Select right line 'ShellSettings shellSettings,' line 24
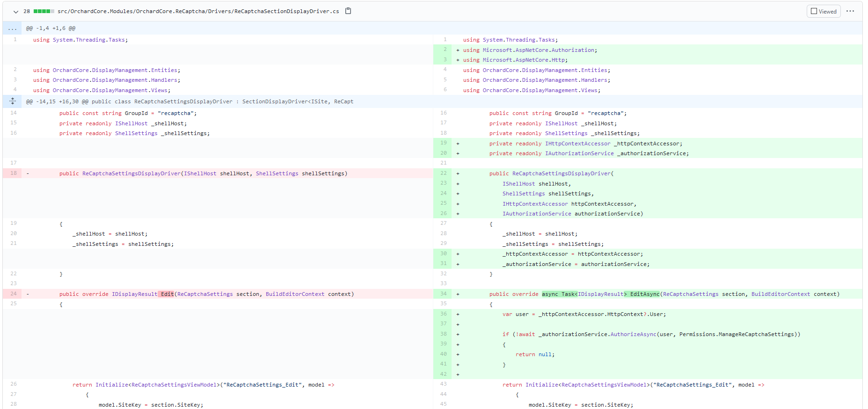Viewport: 868px width, 409px height. coord(548,194)
